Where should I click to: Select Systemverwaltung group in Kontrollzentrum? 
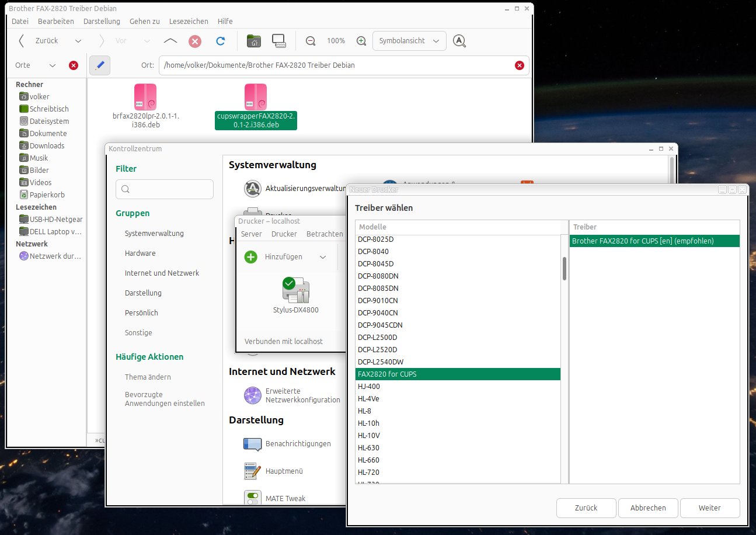[154, 234]
